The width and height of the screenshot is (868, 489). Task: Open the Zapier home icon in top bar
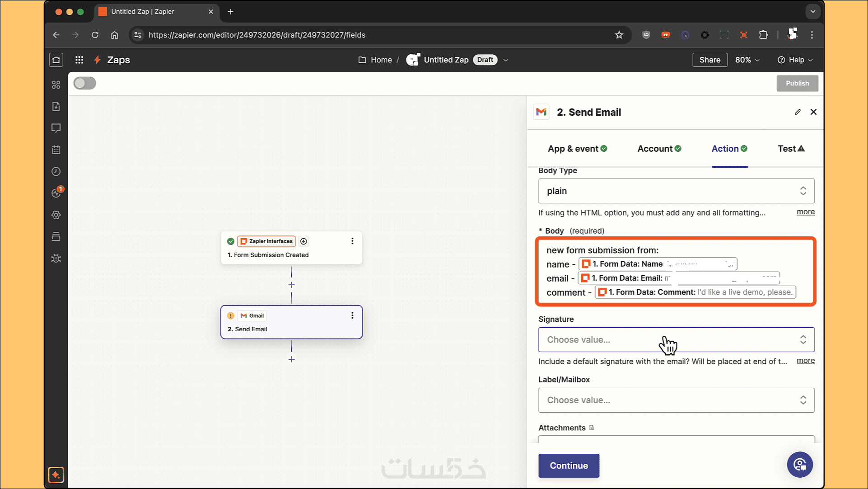click(56, 60)
